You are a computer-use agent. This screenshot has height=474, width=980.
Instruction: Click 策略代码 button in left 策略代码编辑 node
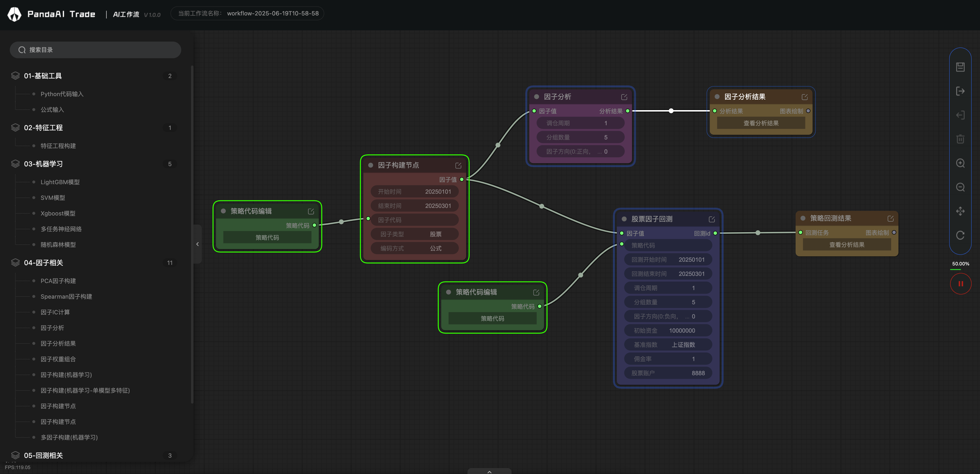[267, 237]
